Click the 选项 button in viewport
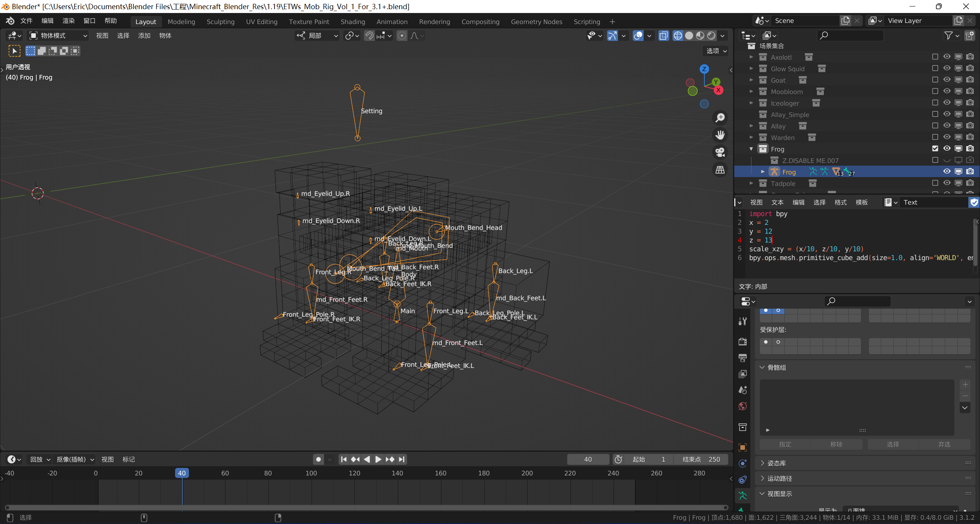Viewport: 980px width, 524px height. click(x=716, y=51)
